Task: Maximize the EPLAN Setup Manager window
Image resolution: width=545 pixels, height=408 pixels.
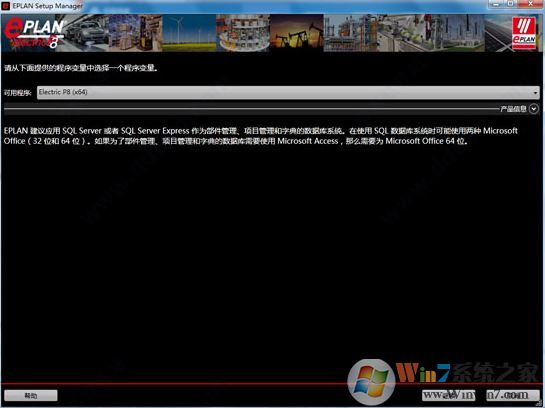Action: pyautogui.click(x=510, y=4)
